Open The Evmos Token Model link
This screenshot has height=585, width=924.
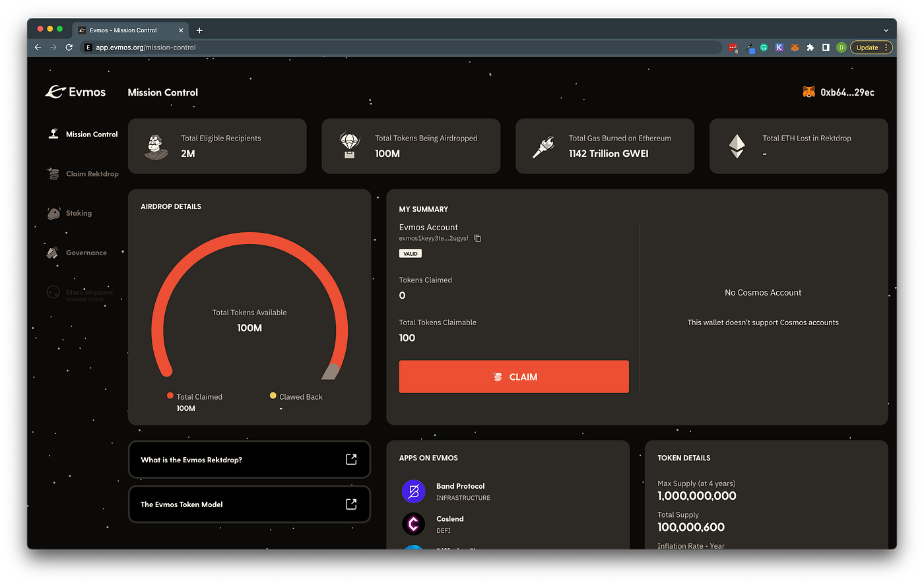coord(249,505)
